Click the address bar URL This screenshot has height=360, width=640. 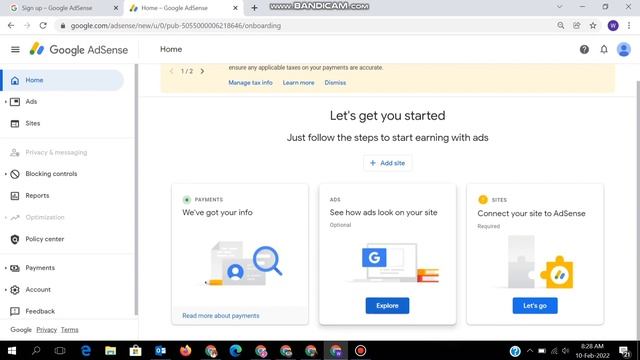(x=176, y=26)
